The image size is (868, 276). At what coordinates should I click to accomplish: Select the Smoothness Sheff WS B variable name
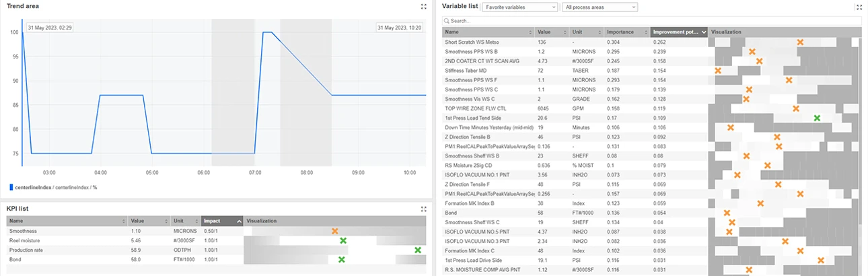point(472,156)
